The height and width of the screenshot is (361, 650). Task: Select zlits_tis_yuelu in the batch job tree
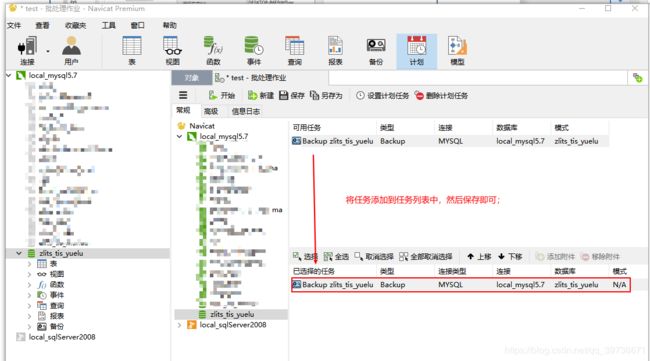click(x=231, y=314)
